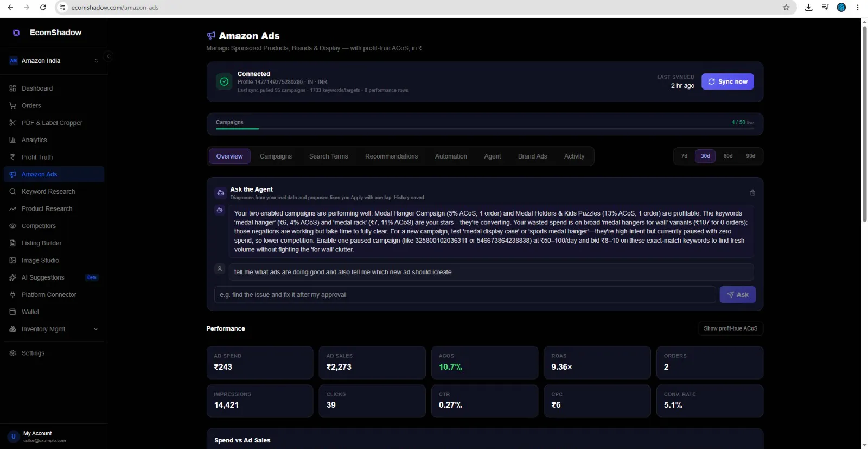Click the ACOS 10.7% card
Image resolution: width=868 pixels, height=449 pixels.
point(484,363)
